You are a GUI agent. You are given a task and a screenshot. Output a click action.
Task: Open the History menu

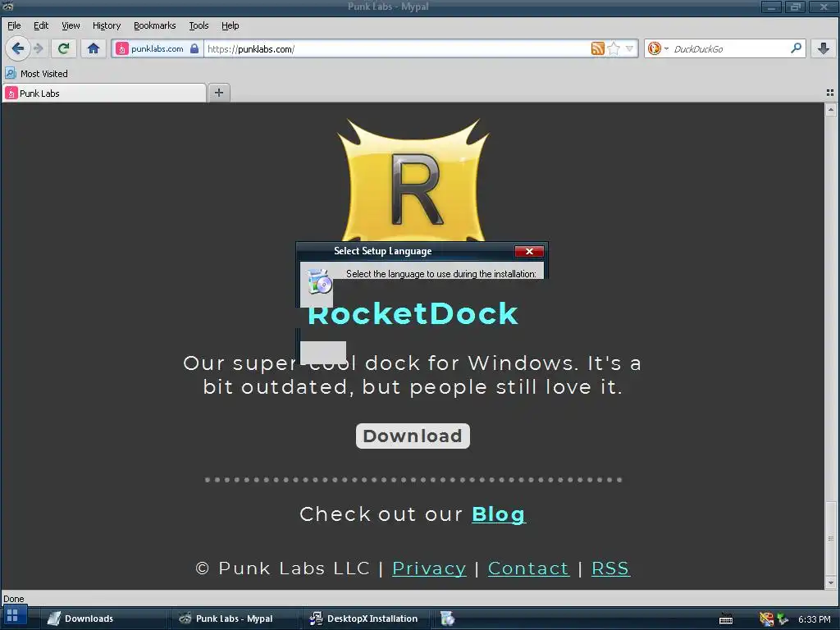coord(107,25)
